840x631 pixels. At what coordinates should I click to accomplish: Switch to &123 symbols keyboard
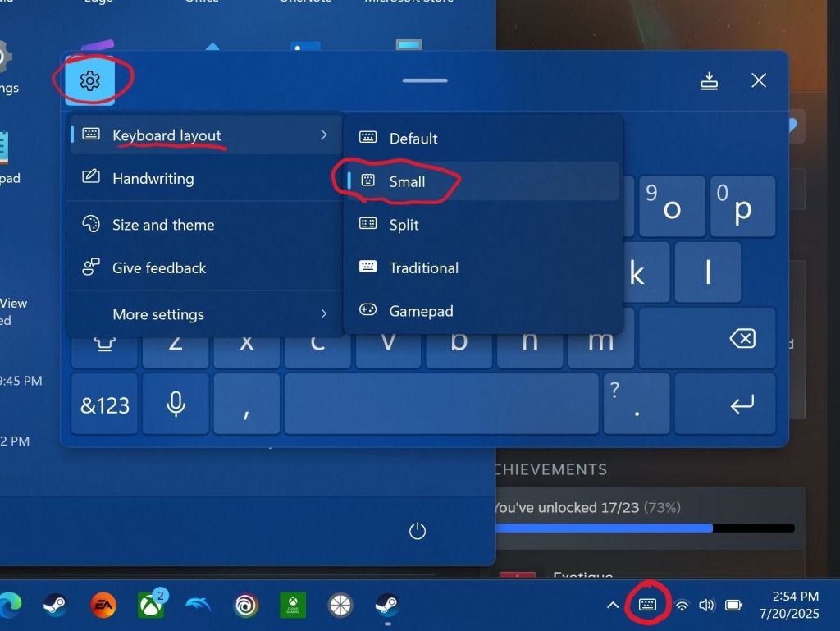(105, 405)
